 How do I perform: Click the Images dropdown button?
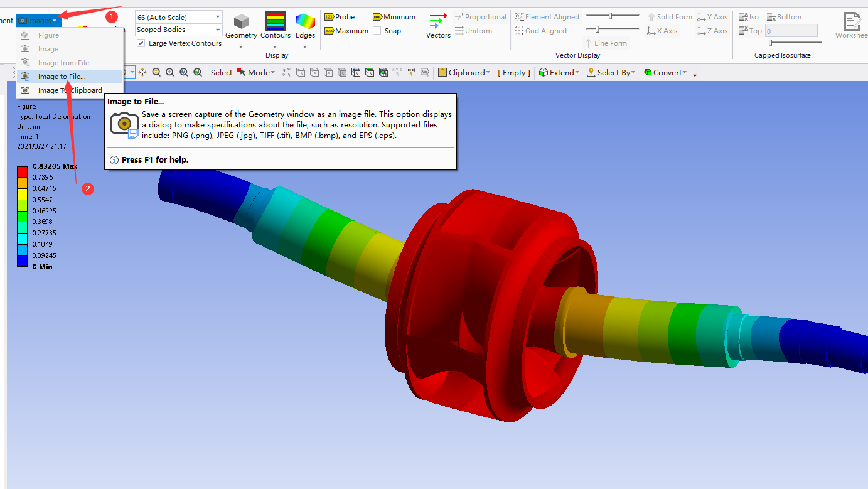[x=38, y=21]
